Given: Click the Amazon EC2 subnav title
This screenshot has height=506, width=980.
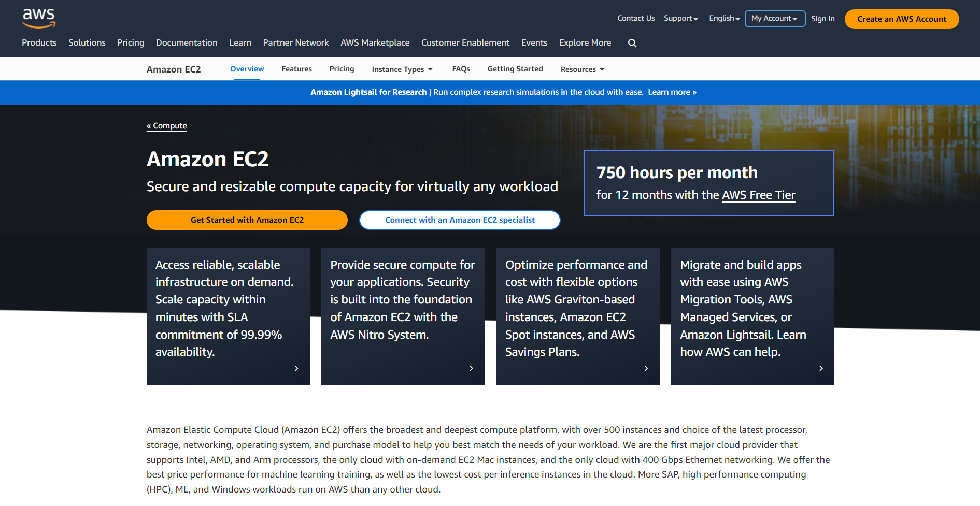Looking at the screenshot, I should tap(174, 69).
